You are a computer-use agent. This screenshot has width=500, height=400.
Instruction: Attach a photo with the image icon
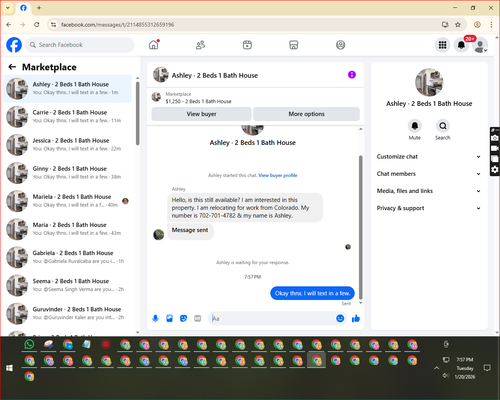(169, 318)
